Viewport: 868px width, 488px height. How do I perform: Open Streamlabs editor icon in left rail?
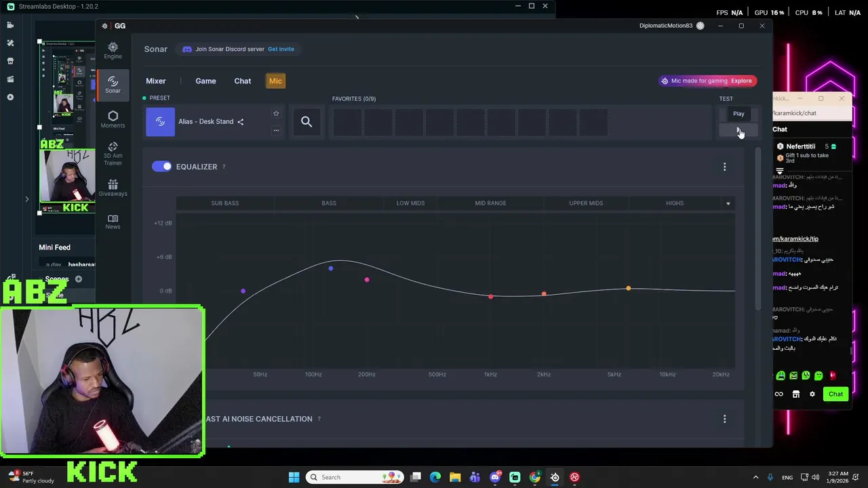10,25
